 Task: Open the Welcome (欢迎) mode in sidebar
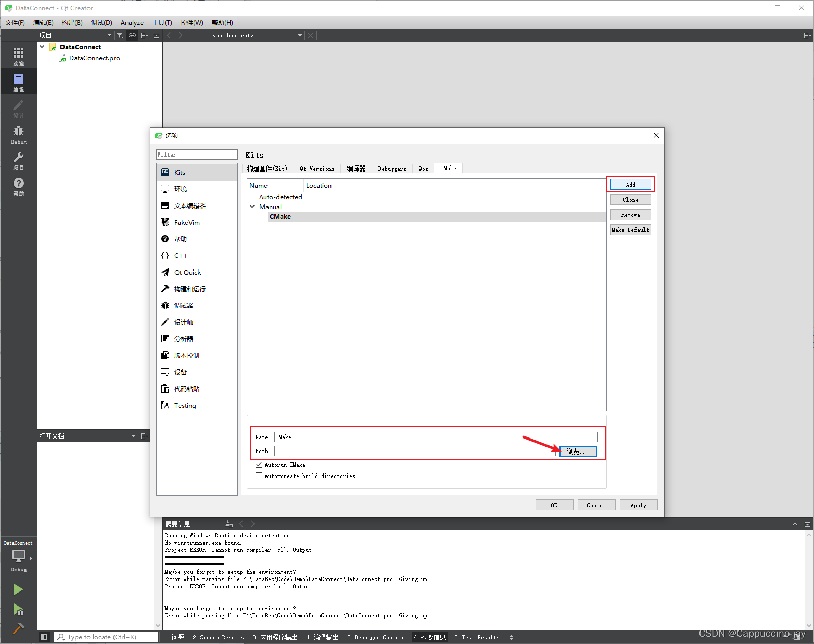[19, 55]
